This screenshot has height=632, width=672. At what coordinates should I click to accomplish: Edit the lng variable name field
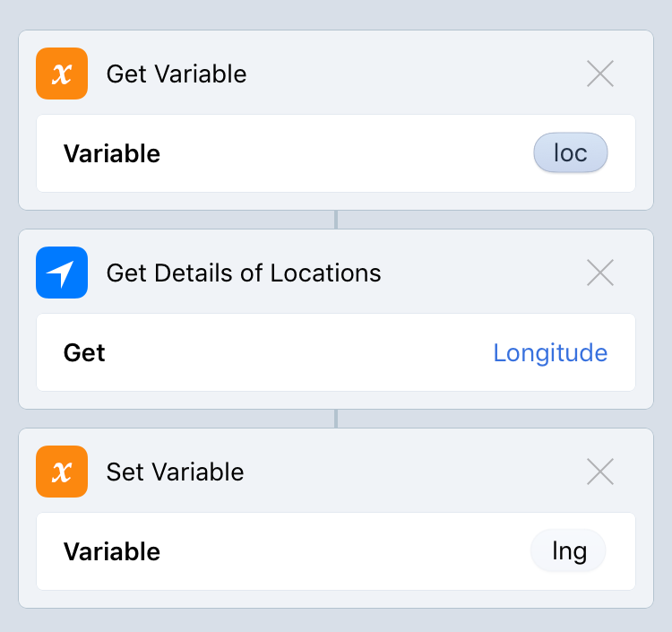[568, 551]
